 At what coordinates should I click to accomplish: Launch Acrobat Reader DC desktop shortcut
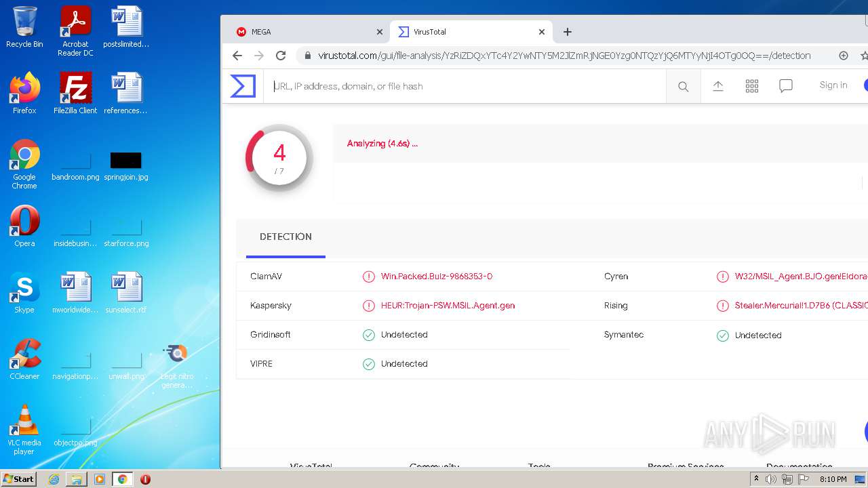[75, 31]
